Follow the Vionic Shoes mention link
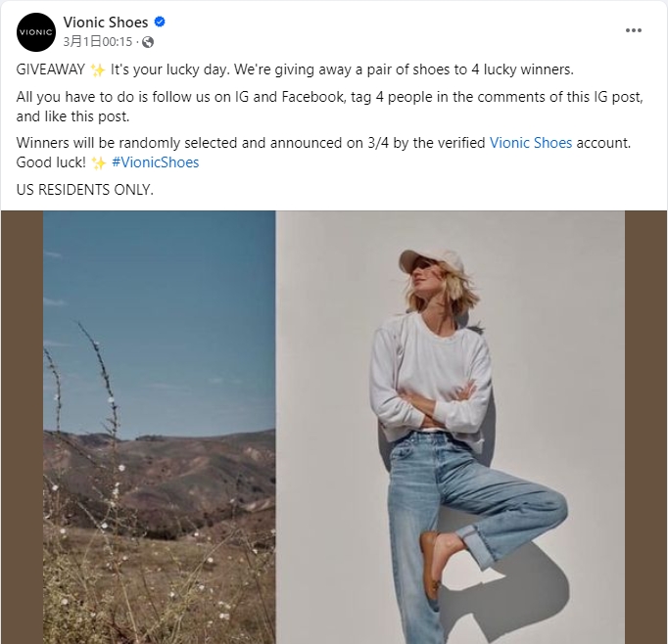The image size is (668, 644). click(x=531, y=143)
